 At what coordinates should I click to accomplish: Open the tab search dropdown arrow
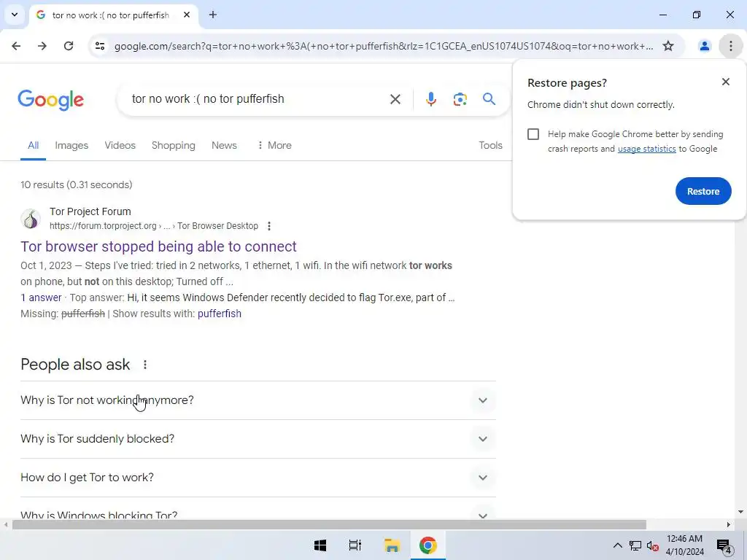pos(15,15)
